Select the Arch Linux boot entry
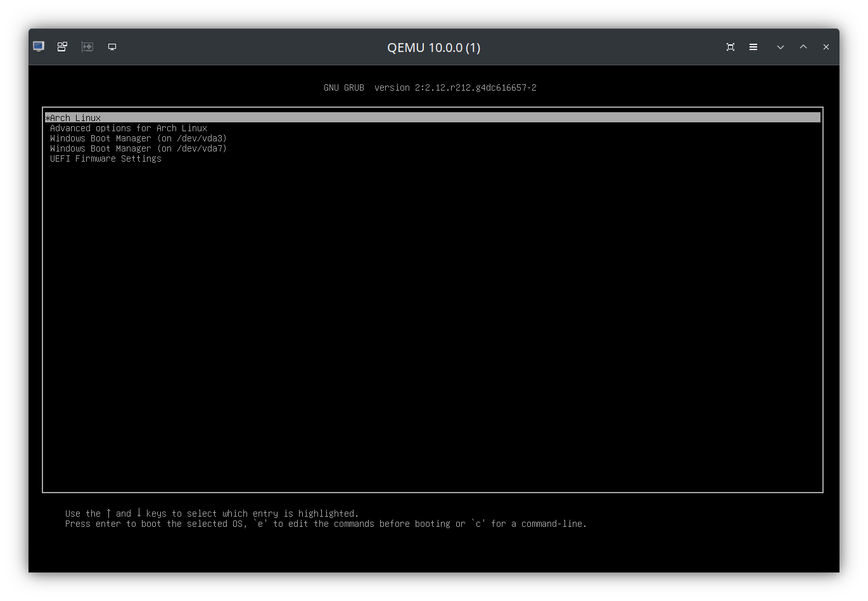This screenshot has height=601, width=868. pos(74,117)
